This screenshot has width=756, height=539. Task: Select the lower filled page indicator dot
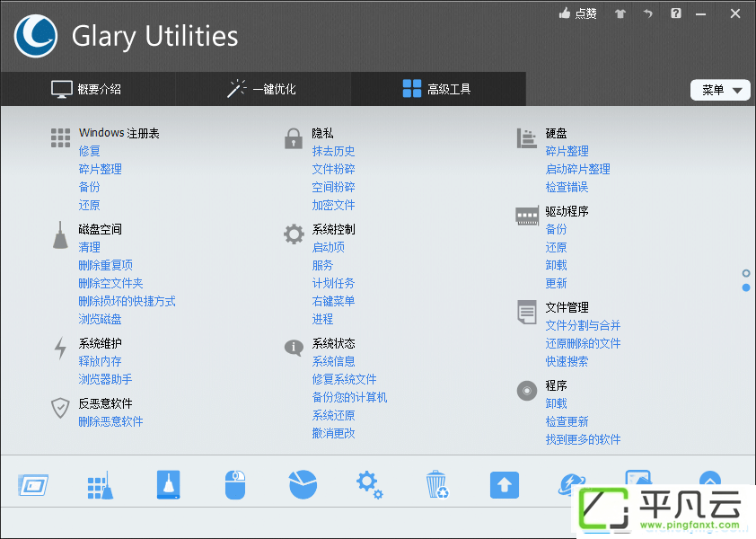(x=746, y=287)
